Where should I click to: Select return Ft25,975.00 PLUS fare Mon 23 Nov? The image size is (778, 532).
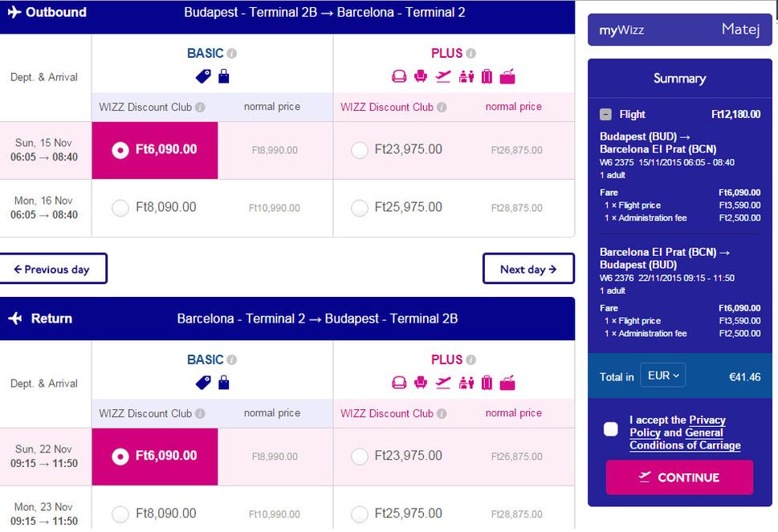click(359, 514)
